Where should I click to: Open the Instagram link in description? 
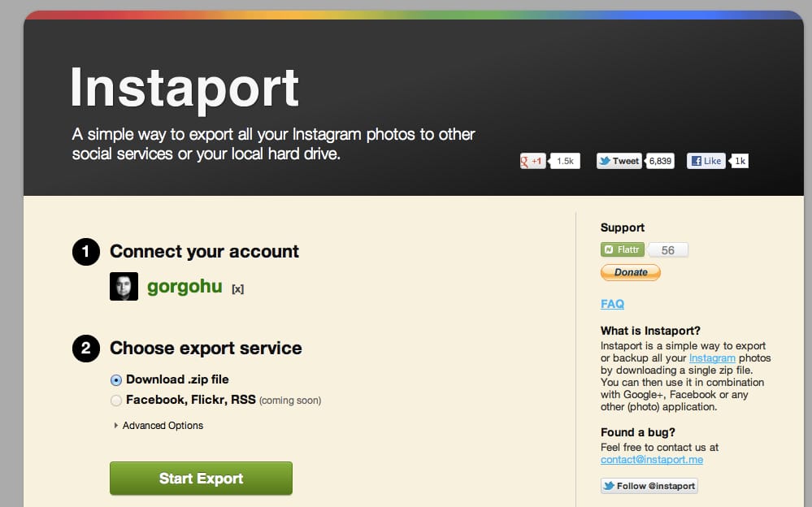(712, 357)
